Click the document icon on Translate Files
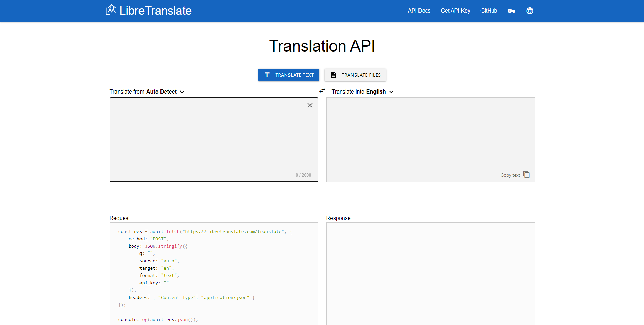Image resolution: width=644 pixels, height=325 pixels. [x=333, y=75]
